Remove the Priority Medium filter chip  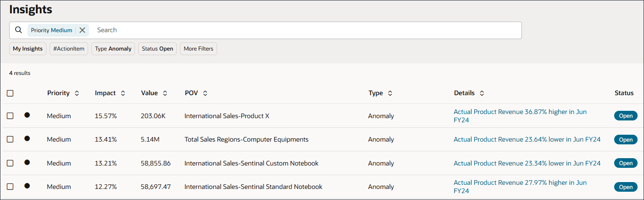[x=82, y=30]
